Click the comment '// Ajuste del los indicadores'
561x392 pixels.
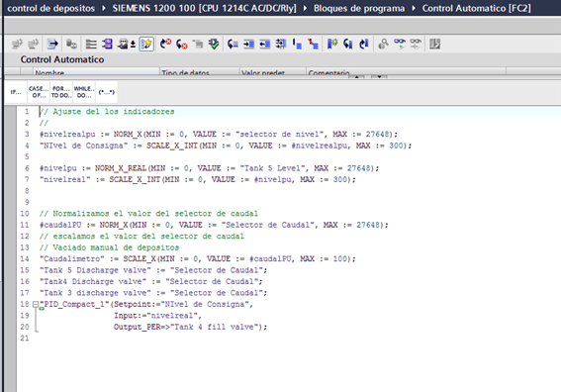pos(107,112)
